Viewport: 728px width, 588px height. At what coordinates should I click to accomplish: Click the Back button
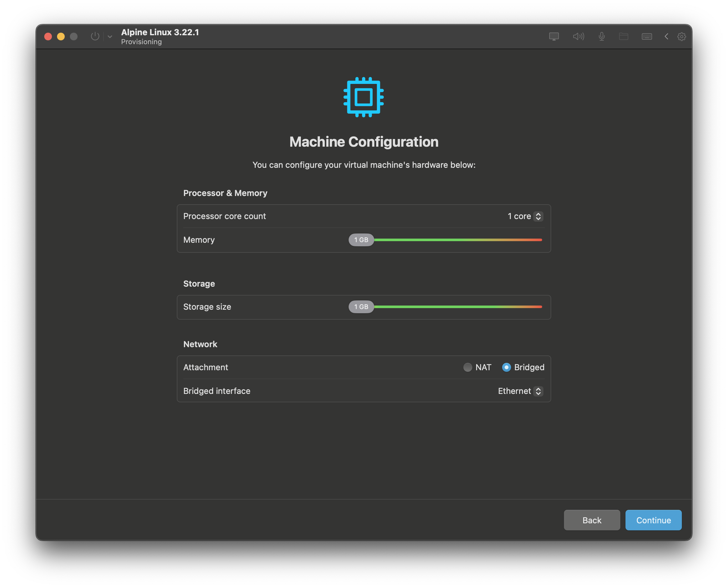pyautogui.click(x=592, y=520)
